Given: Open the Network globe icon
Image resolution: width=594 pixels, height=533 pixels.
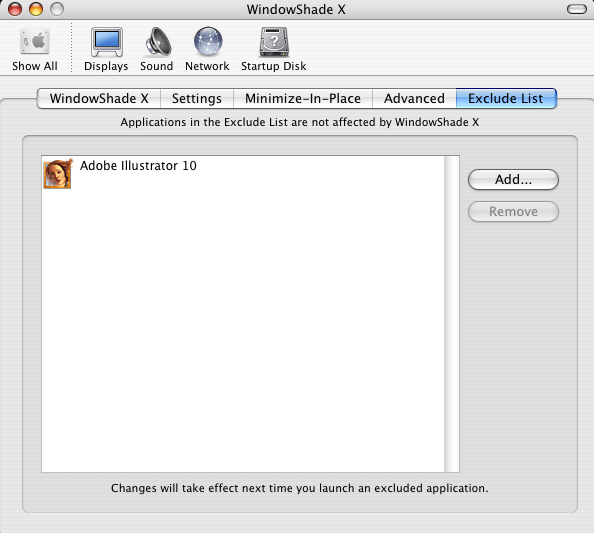Looking at the screenshot, I should pos(208,41).
